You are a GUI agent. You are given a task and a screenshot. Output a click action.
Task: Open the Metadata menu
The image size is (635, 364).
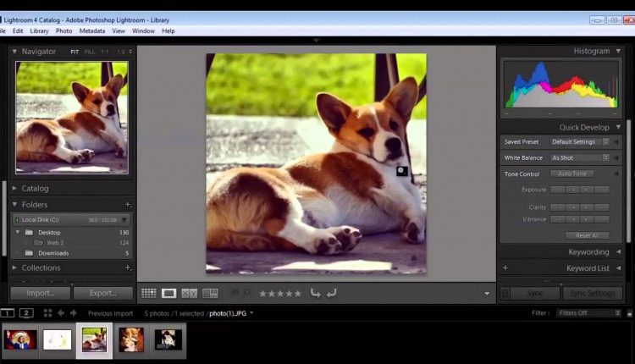(x=92, y=30)
